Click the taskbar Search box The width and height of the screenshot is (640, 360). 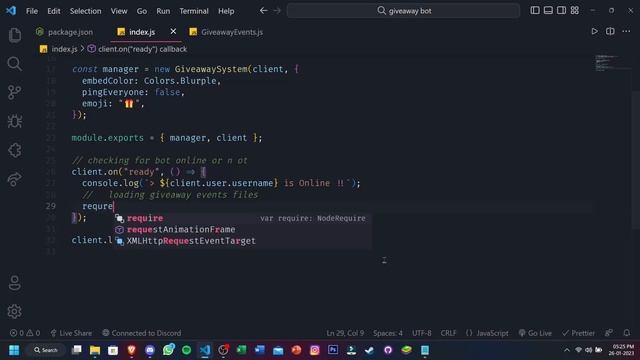coord(46,350)
